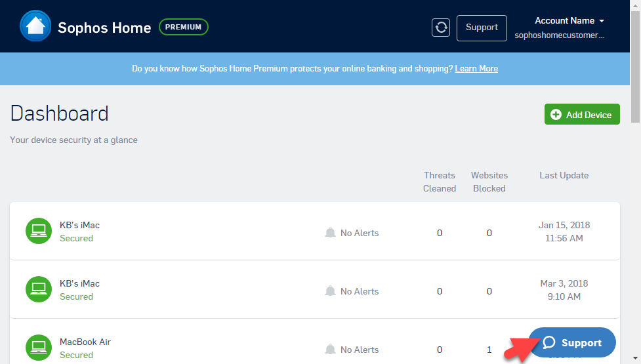Follow the Learn More link in the banner
641x364 pixels.
click(x=476, y=69)
